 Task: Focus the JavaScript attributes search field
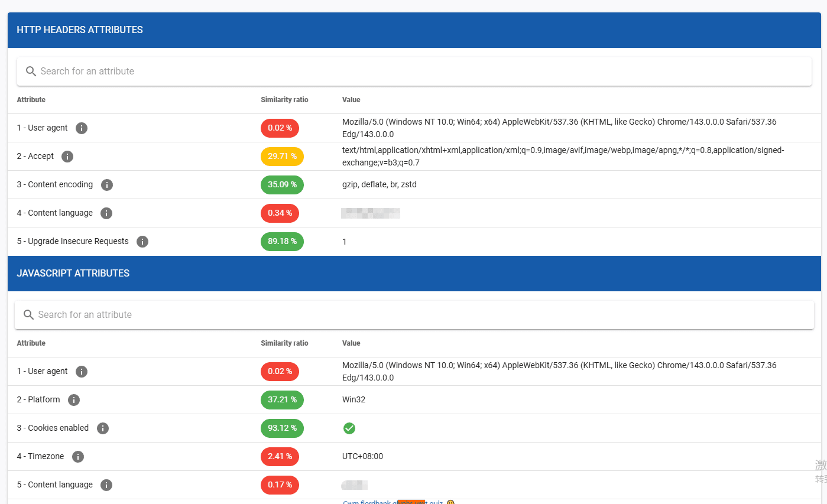414,315
